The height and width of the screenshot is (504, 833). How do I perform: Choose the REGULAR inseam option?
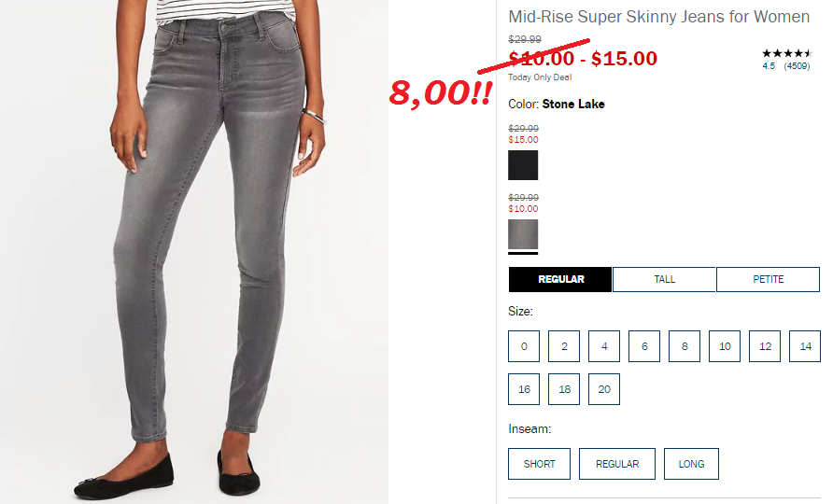coord(616,464)
